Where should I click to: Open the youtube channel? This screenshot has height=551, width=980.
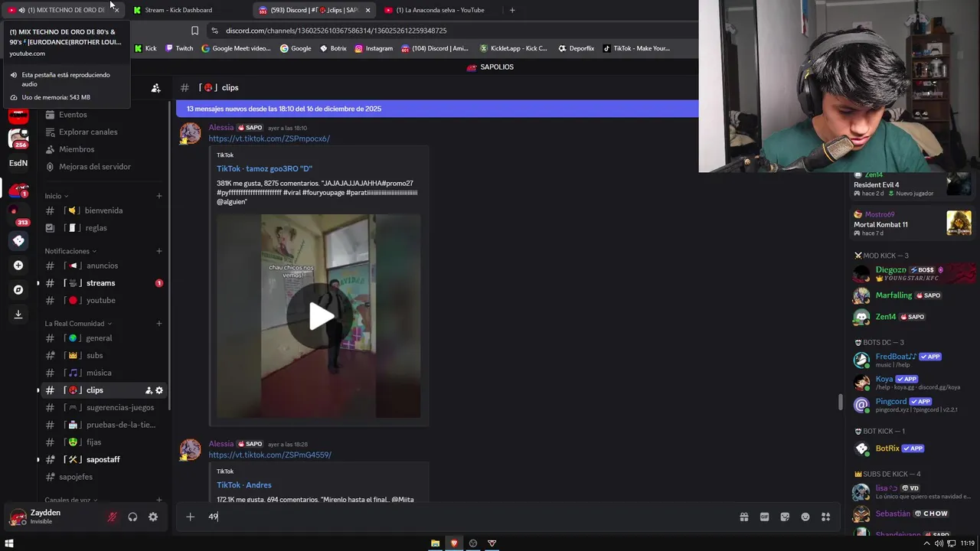103,300
